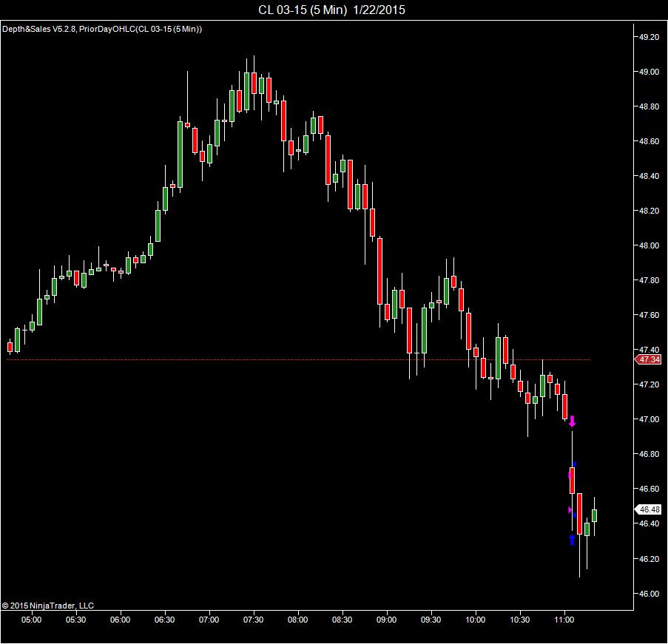
Task: Click the 48.20 price axis label
Action: (649, 211)
